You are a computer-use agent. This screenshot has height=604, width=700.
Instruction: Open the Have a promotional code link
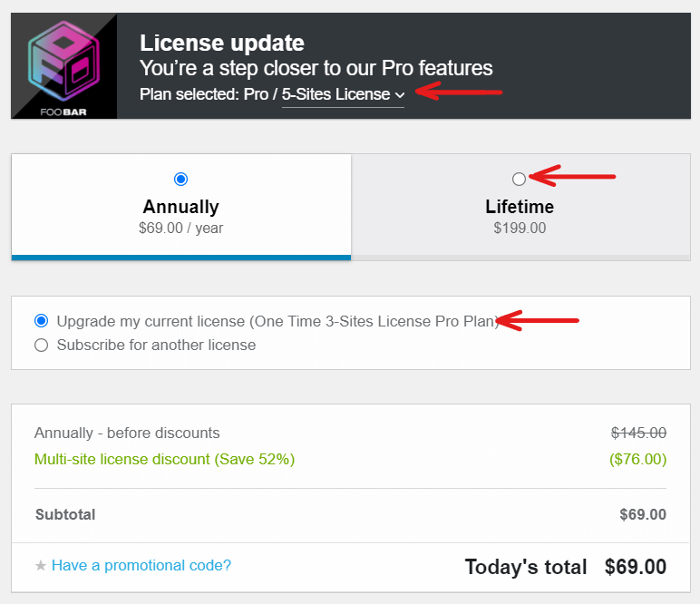[141, 565]
